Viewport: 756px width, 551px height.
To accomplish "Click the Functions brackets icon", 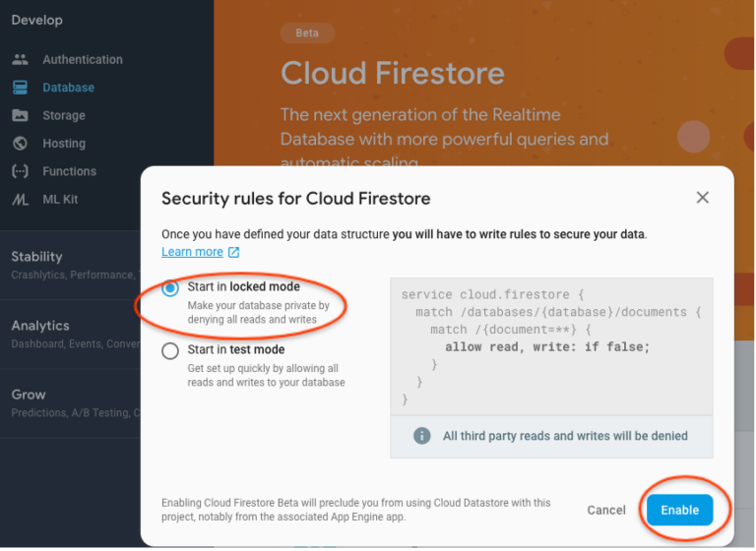I will [x=20, y=171].
